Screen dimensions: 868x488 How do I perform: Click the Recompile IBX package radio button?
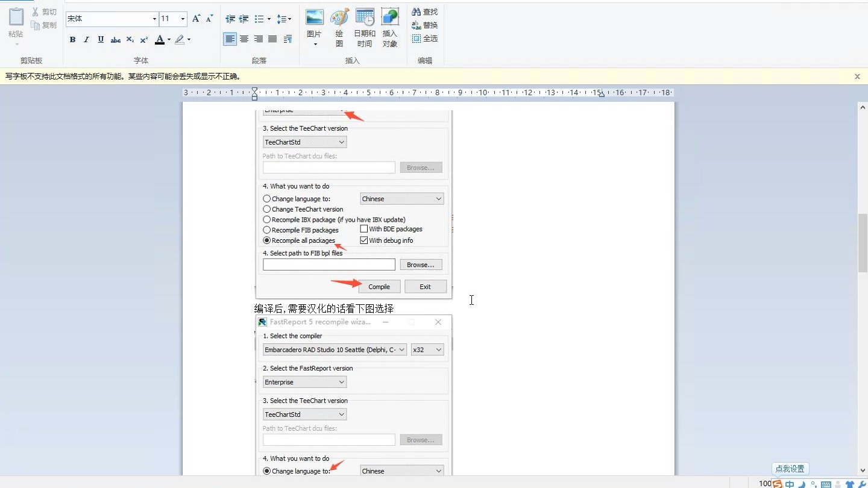point(267,220)
